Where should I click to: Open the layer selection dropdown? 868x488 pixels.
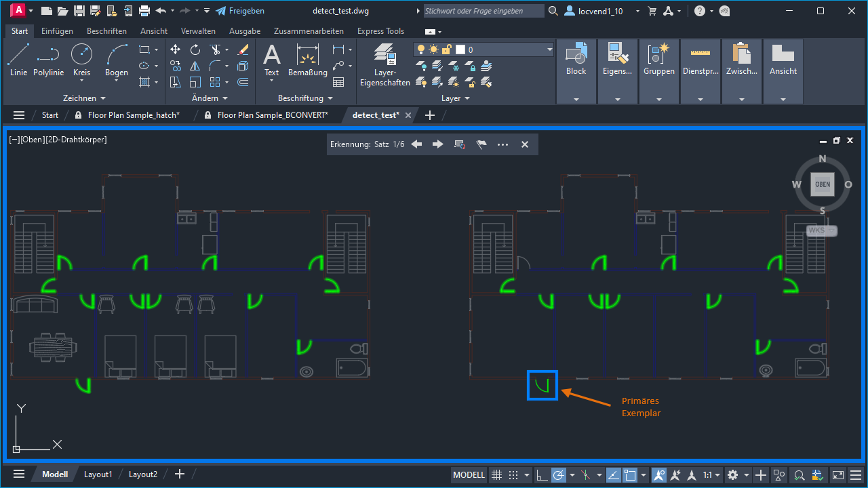click(x=549, y=49)
